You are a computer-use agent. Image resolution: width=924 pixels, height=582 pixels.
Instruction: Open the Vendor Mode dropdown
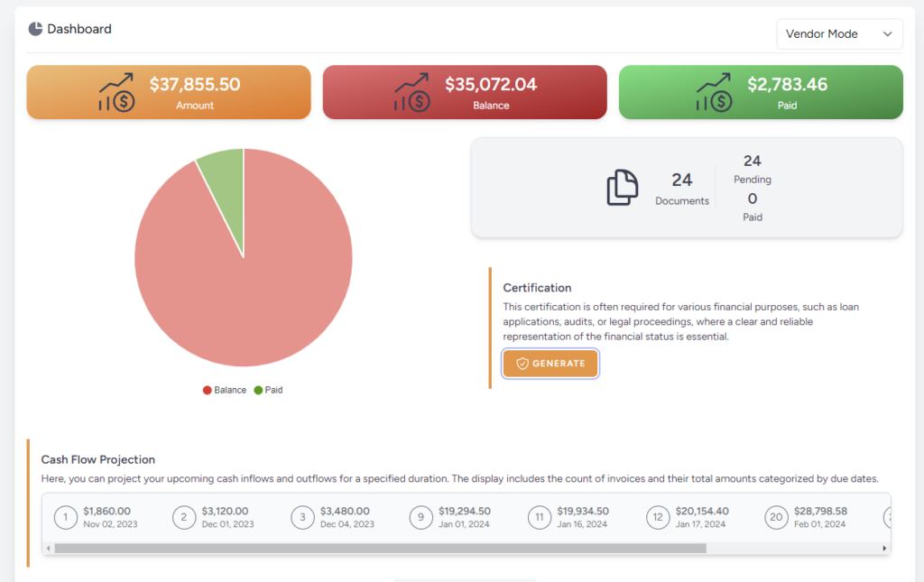pyautogui.click(x=839, y=33)
